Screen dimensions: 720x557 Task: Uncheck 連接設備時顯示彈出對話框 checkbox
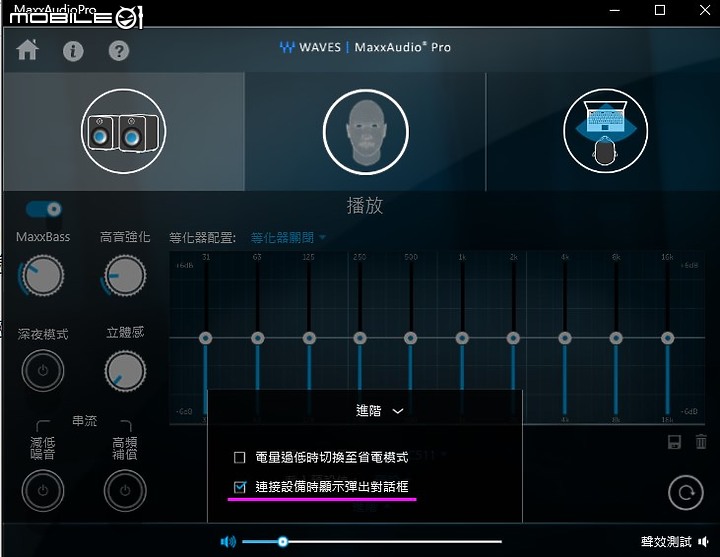click(239, 487)
